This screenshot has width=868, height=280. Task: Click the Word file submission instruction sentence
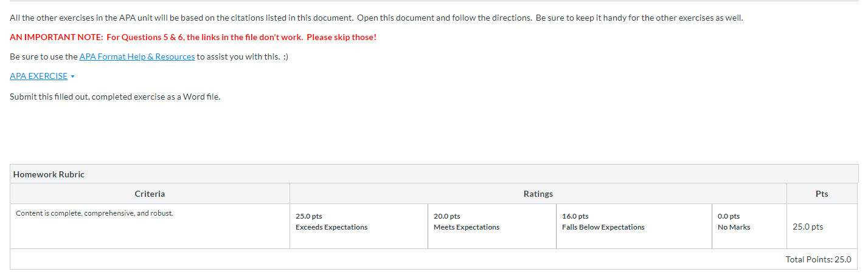(x=115, y=97)
